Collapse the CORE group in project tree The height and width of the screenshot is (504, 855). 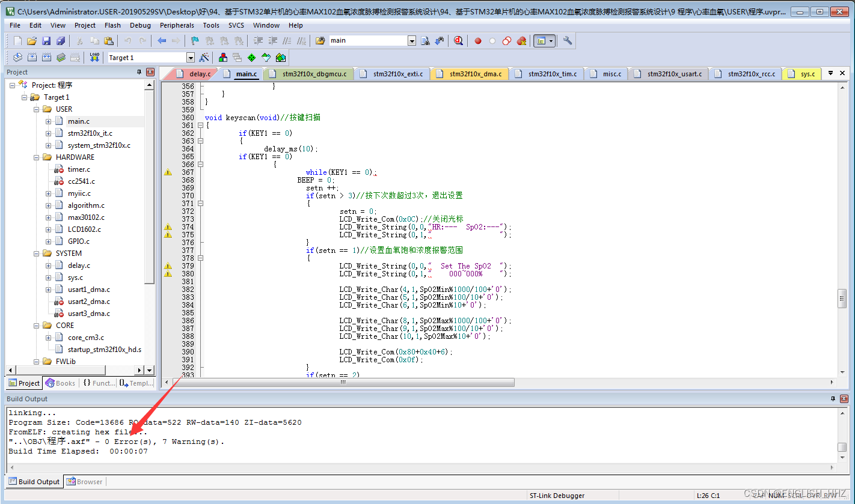(x=36, y=326)
